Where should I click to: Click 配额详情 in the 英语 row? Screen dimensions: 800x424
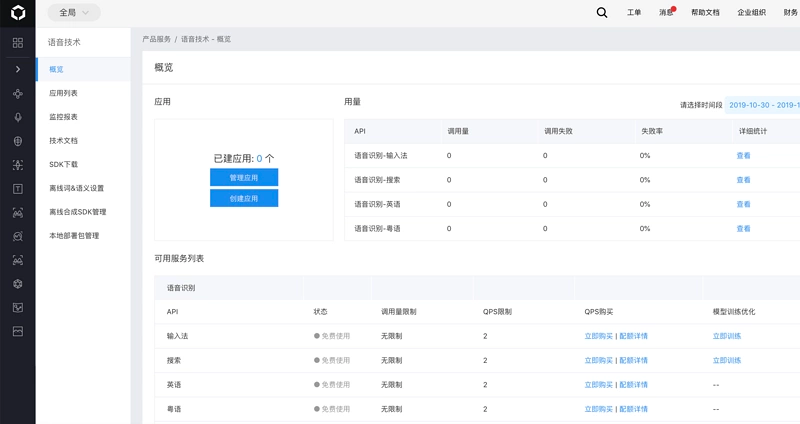pyautogui.click(x=634, y=385)
